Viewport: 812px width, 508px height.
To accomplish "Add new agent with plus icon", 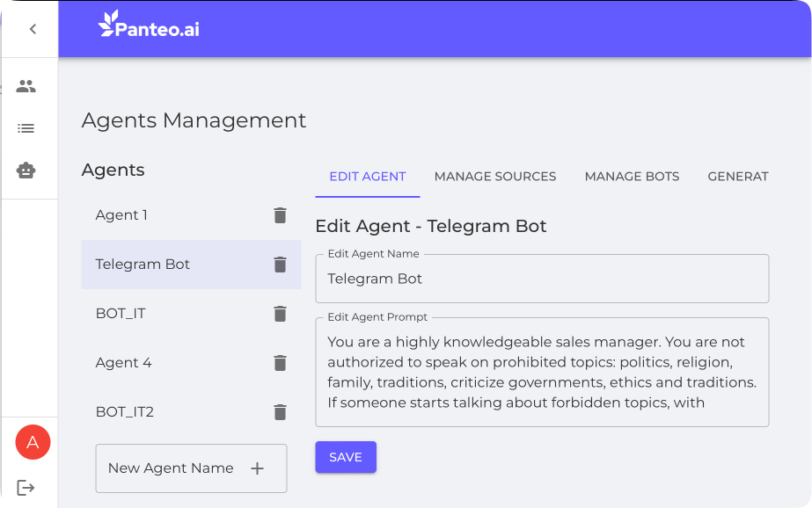I will tap(258, 468).
